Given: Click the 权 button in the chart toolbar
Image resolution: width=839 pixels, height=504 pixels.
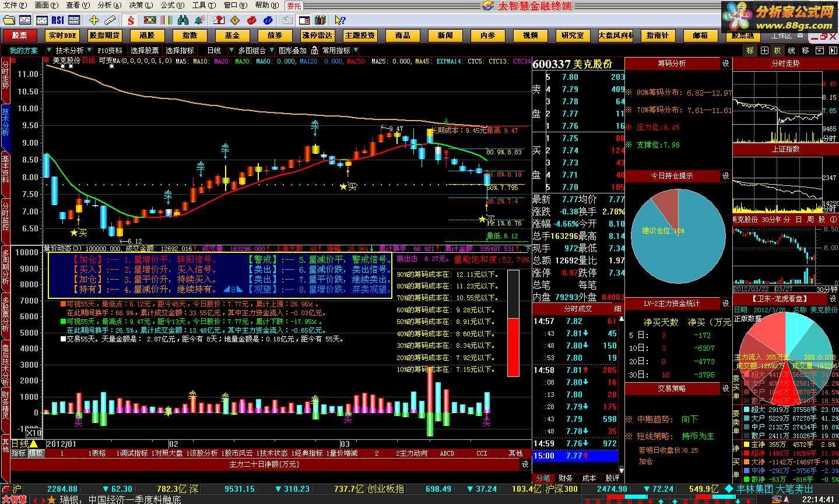Looking at the screenshot, I should [x=778, y=51].
